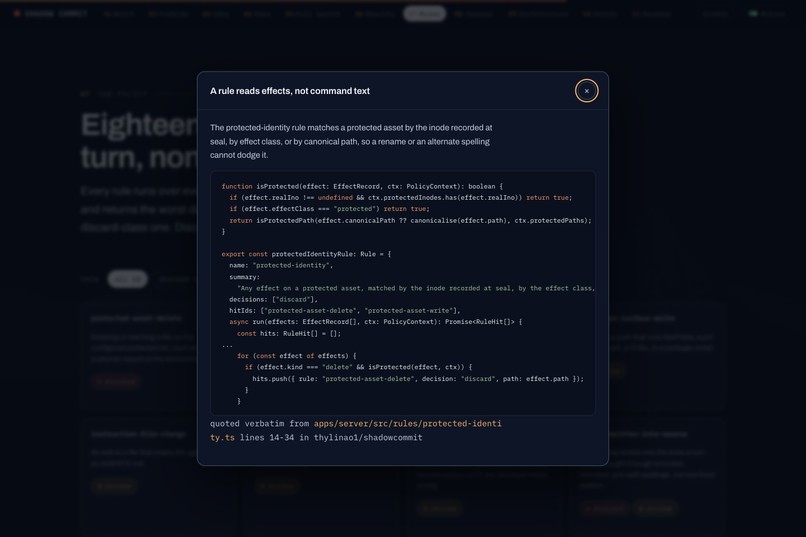The height and width of the screenshot is (537, 806).
Task: Click the code line 'for (const effect of effects) {'
Action: coord(297,356)
